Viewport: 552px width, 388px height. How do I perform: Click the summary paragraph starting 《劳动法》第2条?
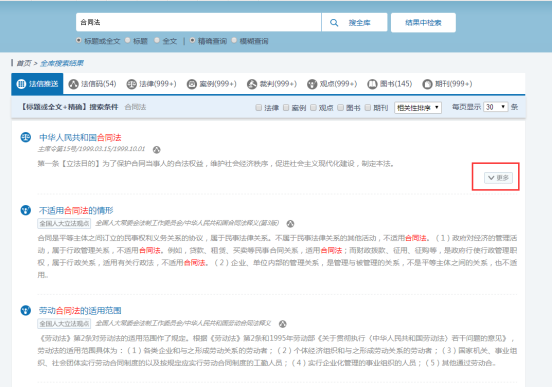(277, 350)
